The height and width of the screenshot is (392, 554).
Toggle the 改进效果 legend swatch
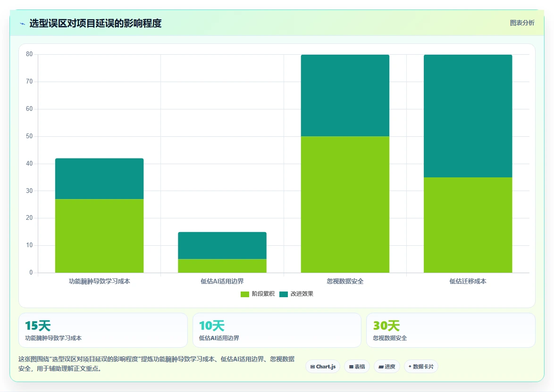[283, 294]
